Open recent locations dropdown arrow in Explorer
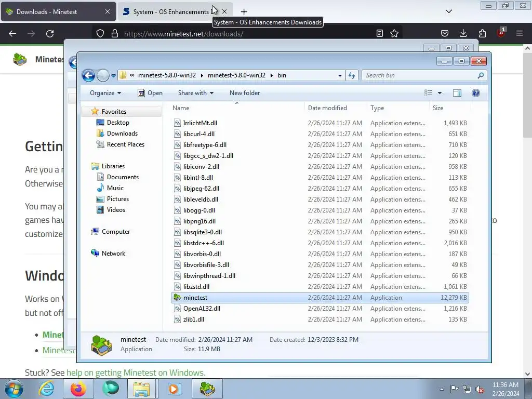Viewport: 532px width, 399px height. tap(113, 76)
